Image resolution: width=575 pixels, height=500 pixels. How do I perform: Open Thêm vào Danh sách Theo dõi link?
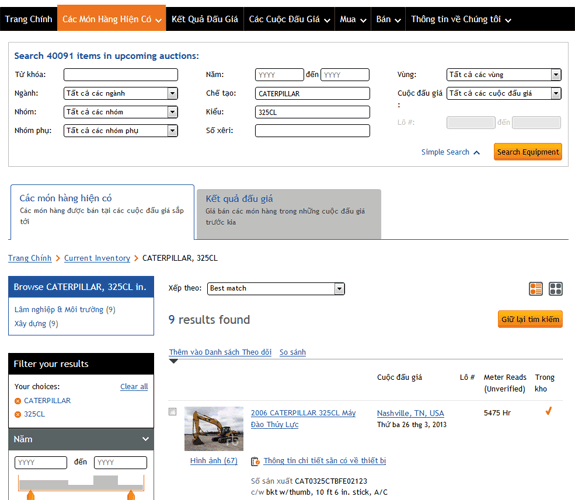click(x=220, y=352)
